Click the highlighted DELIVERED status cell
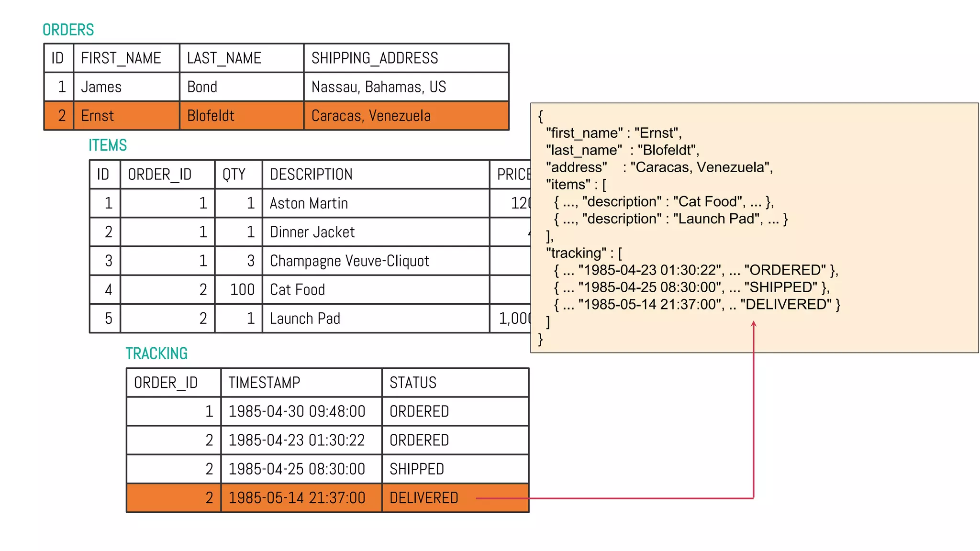This screenshot has width=980, height=551. (424, 498)
